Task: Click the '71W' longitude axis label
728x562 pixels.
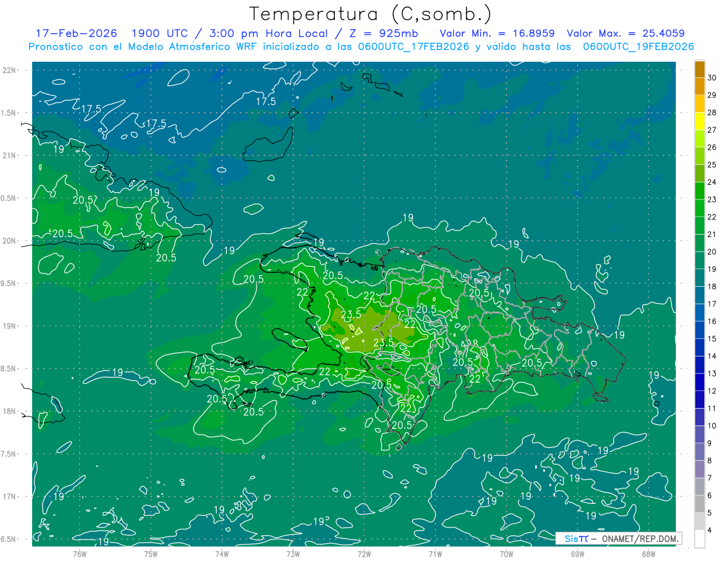Action: (x=435, y=554)
